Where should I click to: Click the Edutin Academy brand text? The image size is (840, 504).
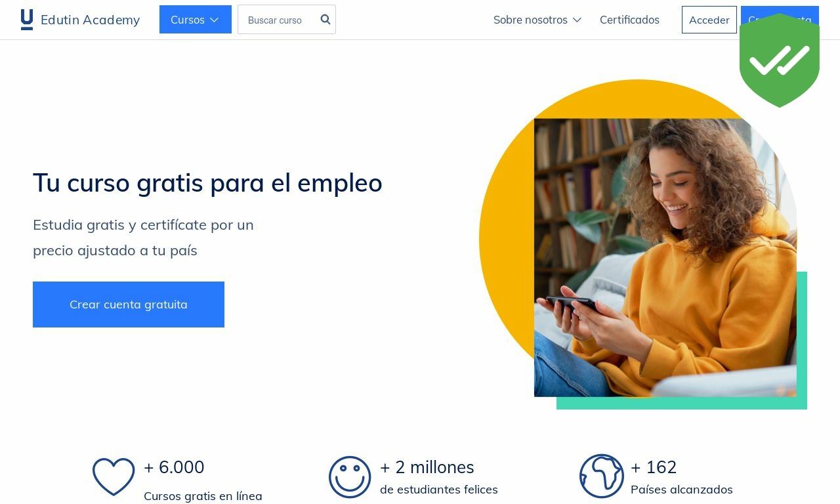[x=91, y=20]
